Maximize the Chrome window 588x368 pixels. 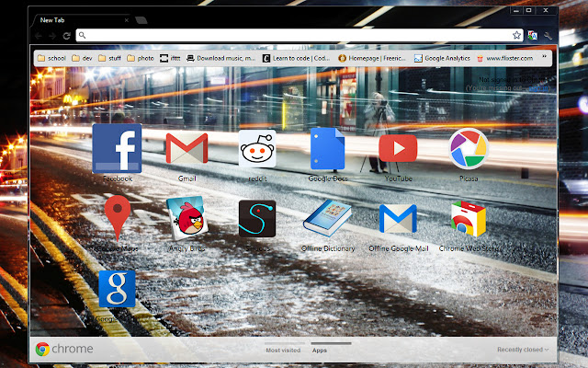coord(529,10)
